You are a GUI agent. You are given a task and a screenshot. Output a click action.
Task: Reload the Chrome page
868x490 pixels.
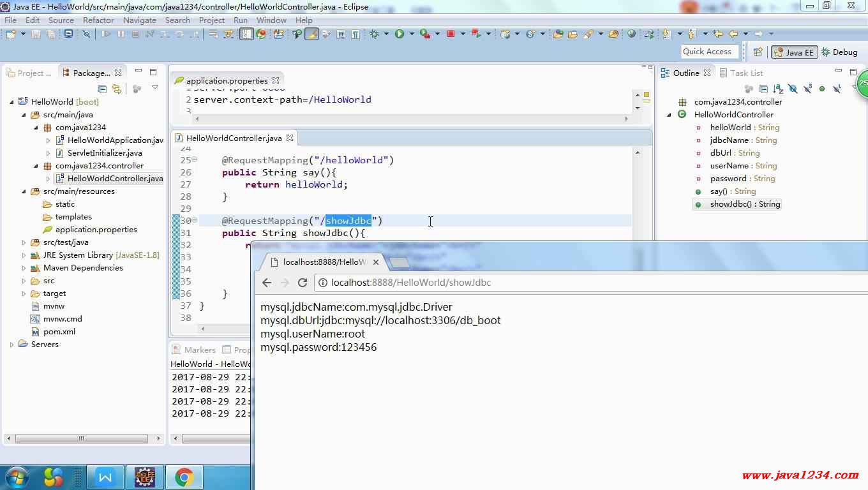coord(303,283)
